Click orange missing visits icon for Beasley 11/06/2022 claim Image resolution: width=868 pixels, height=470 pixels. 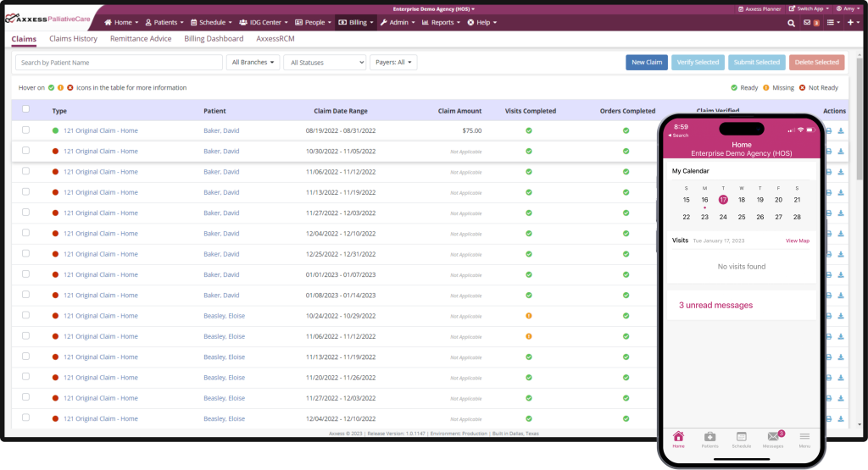coord(529,336)
